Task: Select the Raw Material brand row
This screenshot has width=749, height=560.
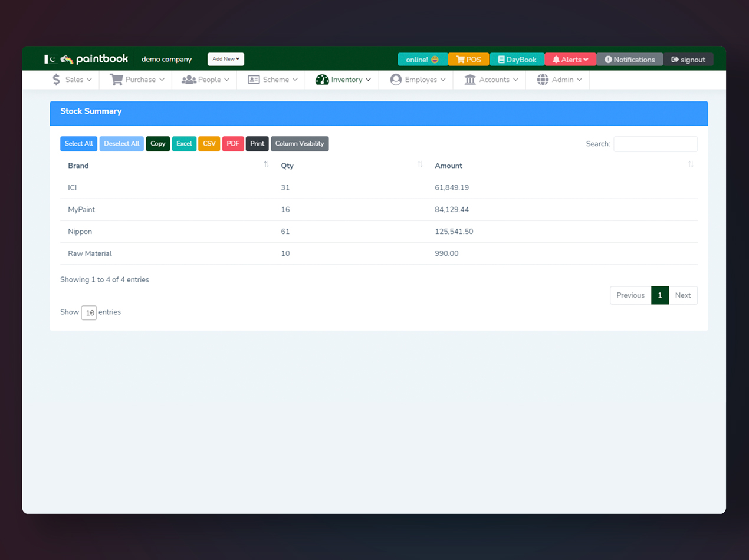Action: (379, 253)
